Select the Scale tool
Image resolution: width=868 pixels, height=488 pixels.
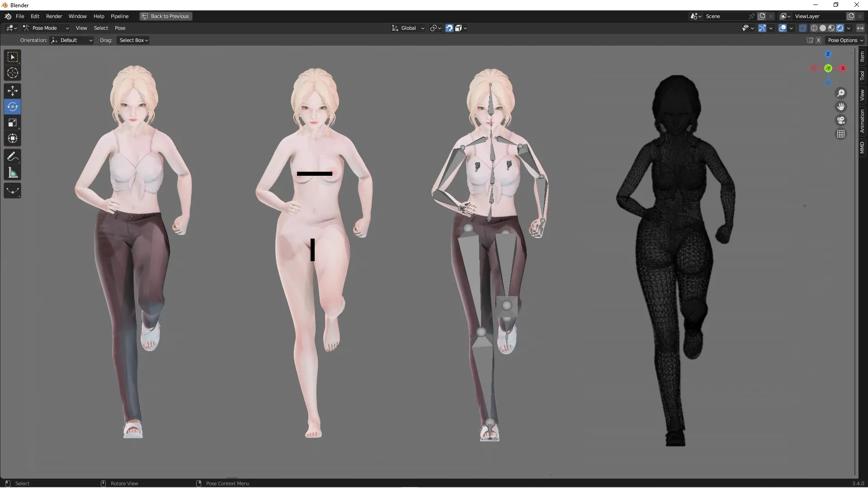pos(12,122)
